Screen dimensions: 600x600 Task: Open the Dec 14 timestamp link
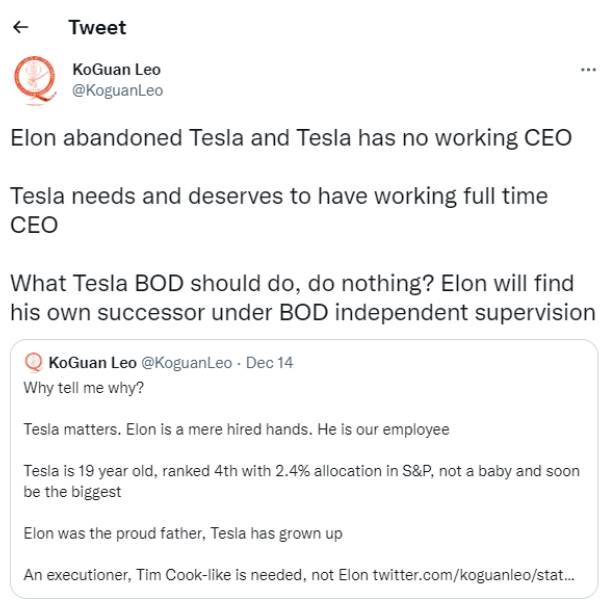click(269, 362)
